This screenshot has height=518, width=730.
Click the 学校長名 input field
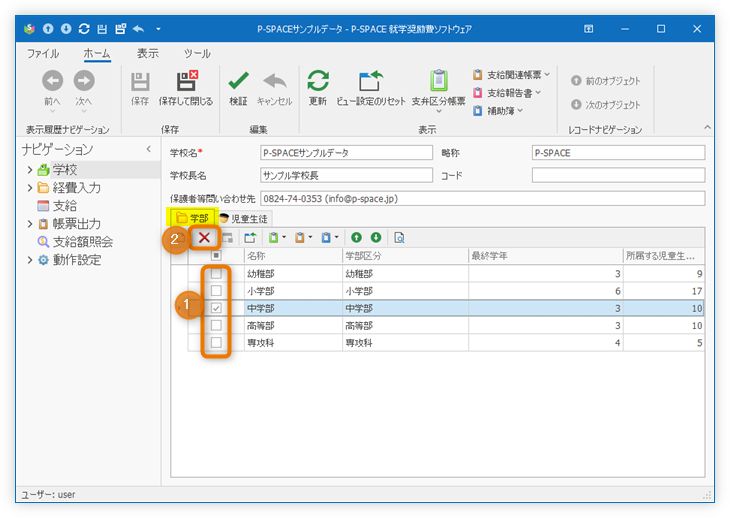346,175
